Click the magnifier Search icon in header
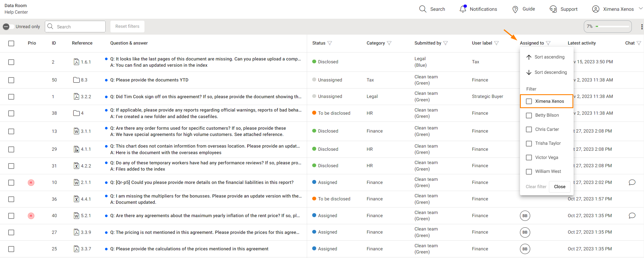The image size is (644, 258). tap(423, 9)
